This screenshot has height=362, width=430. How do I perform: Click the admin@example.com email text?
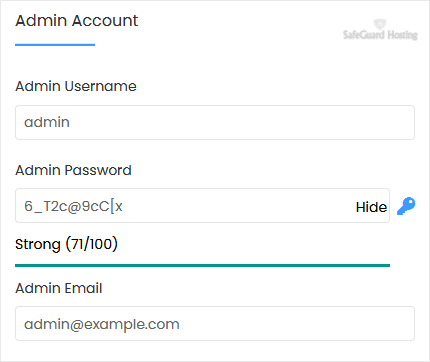point(102,324)
